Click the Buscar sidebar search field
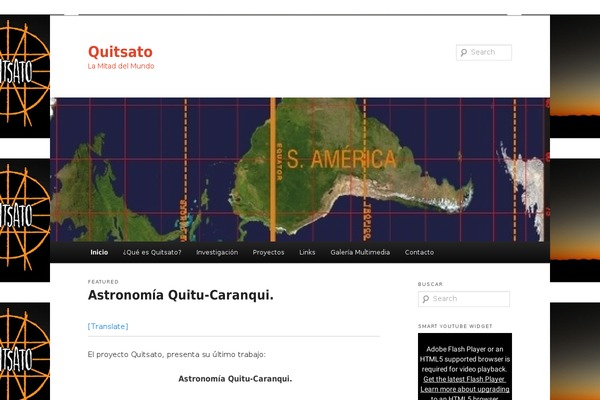Screen dimensions: 600x400 pyautogui.click(x=464, y=299)
